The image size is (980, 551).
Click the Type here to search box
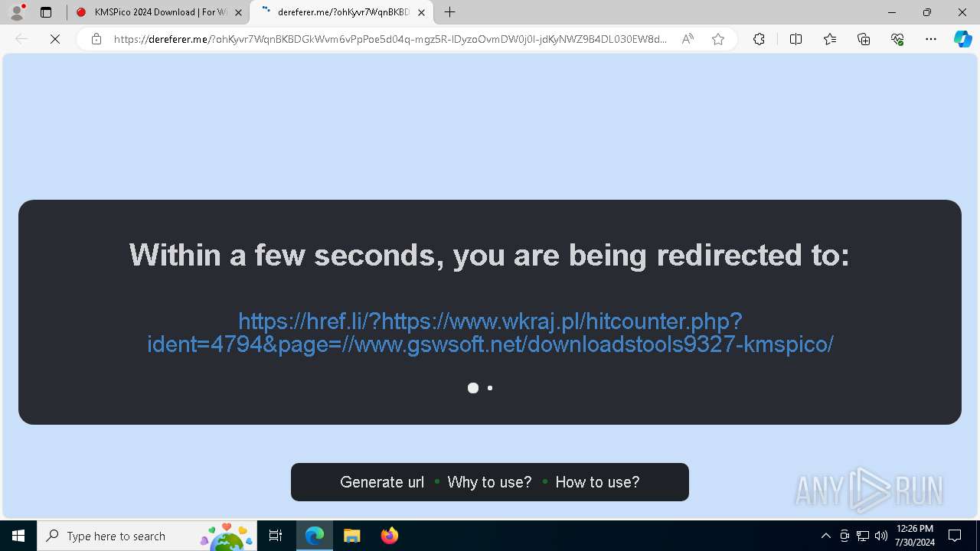point(147,536)
